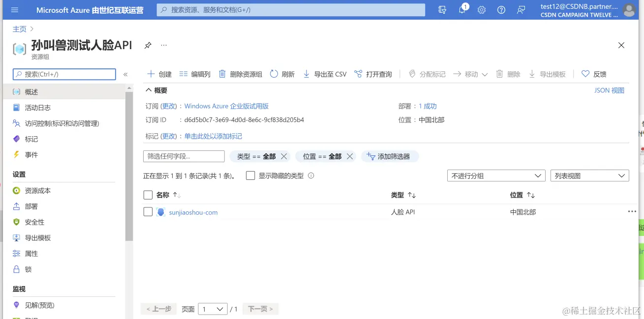Viewport: 644px width, 319px height.
Task: Open row actions ellipsis for sunjiaoshou-com
Action: pyautogui.click(x=632, y=211)
